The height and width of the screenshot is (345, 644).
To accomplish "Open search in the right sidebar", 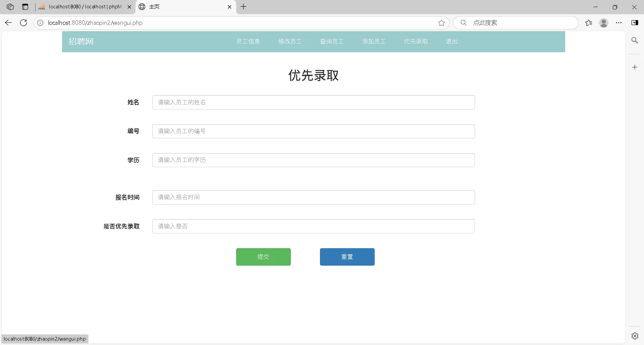I will pos(635,40).
